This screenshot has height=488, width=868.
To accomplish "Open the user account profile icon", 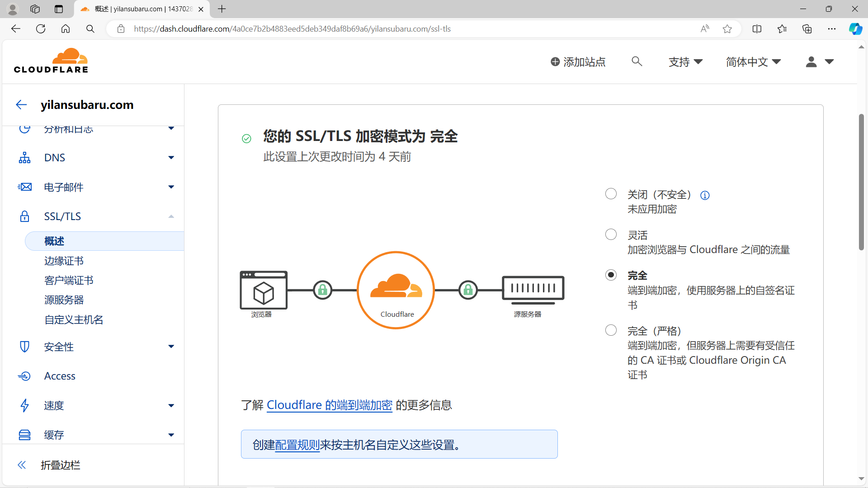I will tap(811, 62).
